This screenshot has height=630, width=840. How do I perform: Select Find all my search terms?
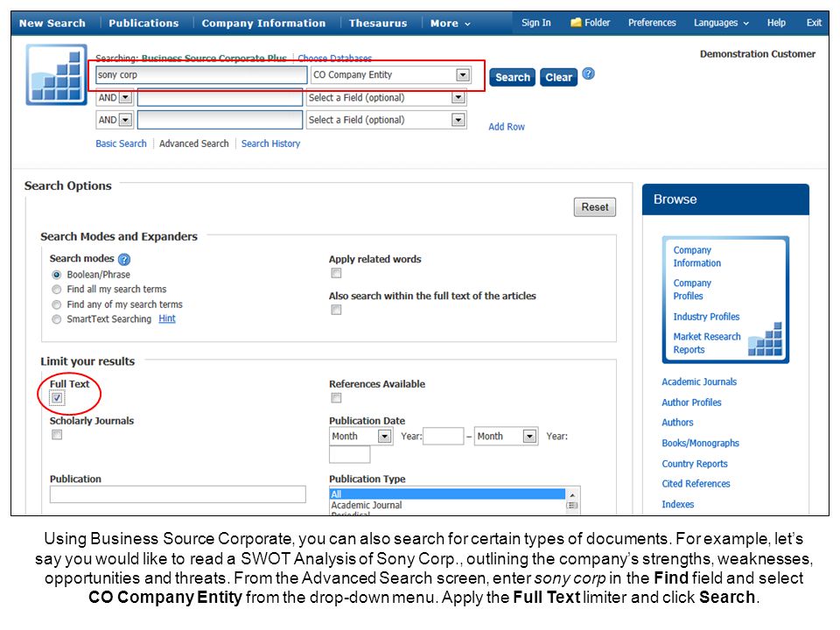point(56,290)
